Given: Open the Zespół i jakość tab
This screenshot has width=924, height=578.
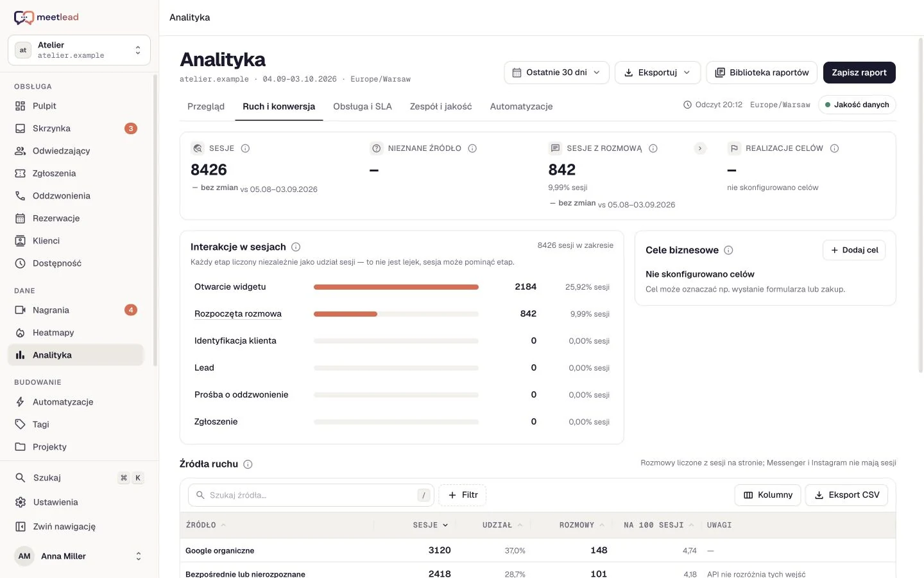Looking at the screenshot, I should tap(441, 107).
